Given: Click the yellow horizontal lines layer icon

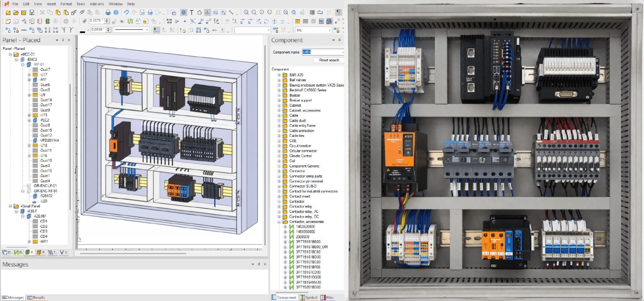Looking at the screenshot, I should click(298, 21).
